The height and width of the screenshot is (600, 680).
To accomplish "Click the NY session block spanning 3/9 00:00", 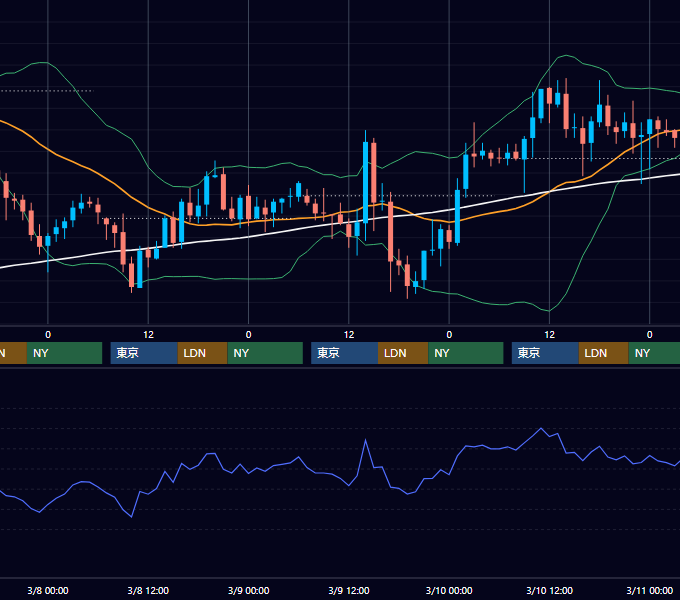I will [265, 353].
